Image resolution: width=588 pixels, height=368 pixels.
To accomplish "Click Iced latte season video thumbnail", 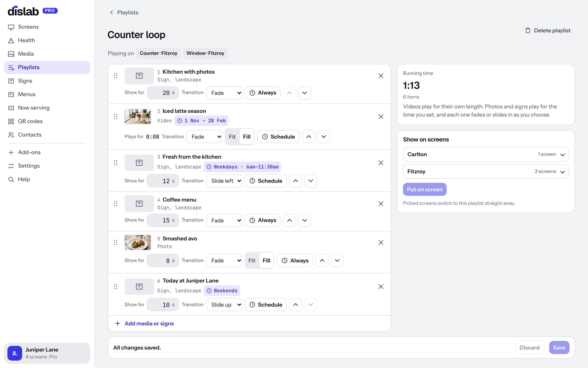I will pyautogui.click(x=137, y=117).
